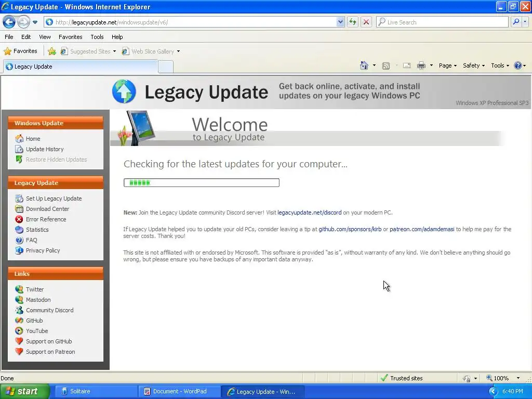
Task: Click the IE Back navigation button
Action: tap(9, 22)
